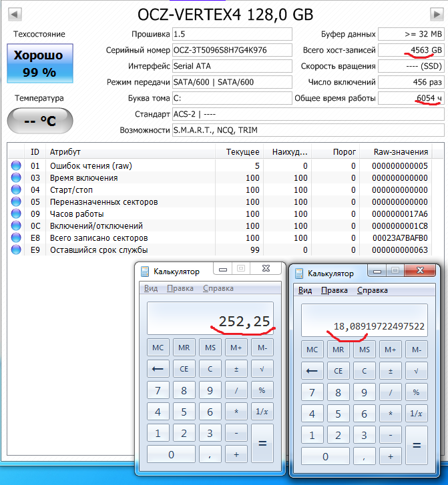Click square root button in right Calculator
Image resolution: width=448 pixels, height=485 pixels.
click(417, 371)
